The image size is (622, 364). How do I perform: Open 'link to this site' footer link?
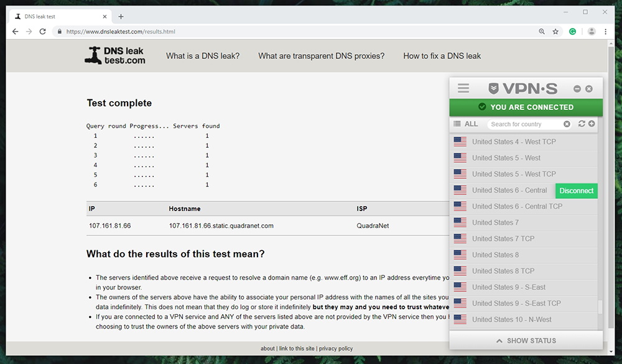(297, 348)
